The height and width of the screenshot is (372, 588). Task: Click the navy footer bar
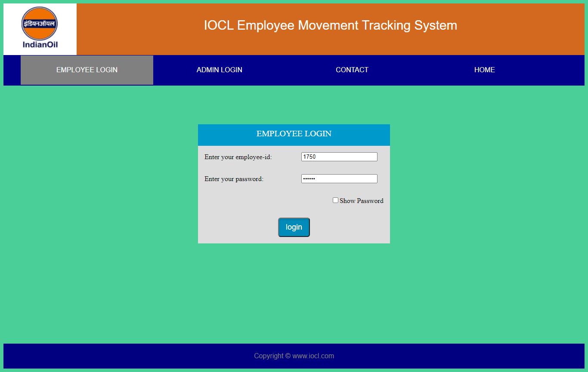pos(129,356)
